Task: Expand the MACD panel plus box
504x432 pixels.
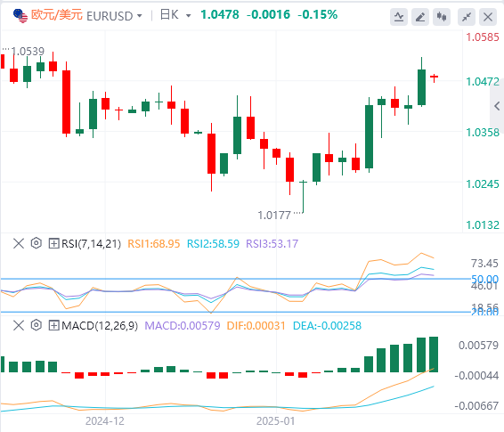Action: 53,326
